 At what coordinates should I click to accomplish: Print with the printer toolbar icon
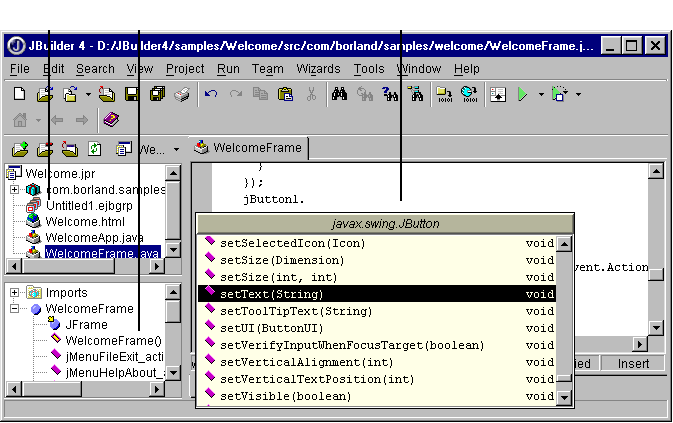click(182, 94)
